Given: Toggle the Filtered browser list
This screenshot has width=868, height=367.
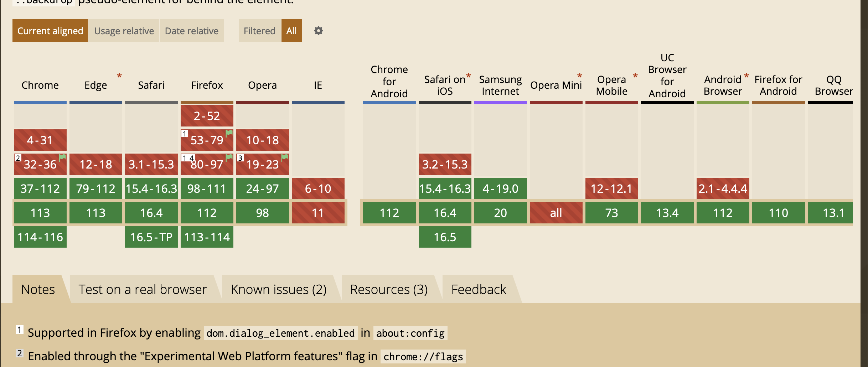Looking at the screenshot, I should [x=259, y=31].
